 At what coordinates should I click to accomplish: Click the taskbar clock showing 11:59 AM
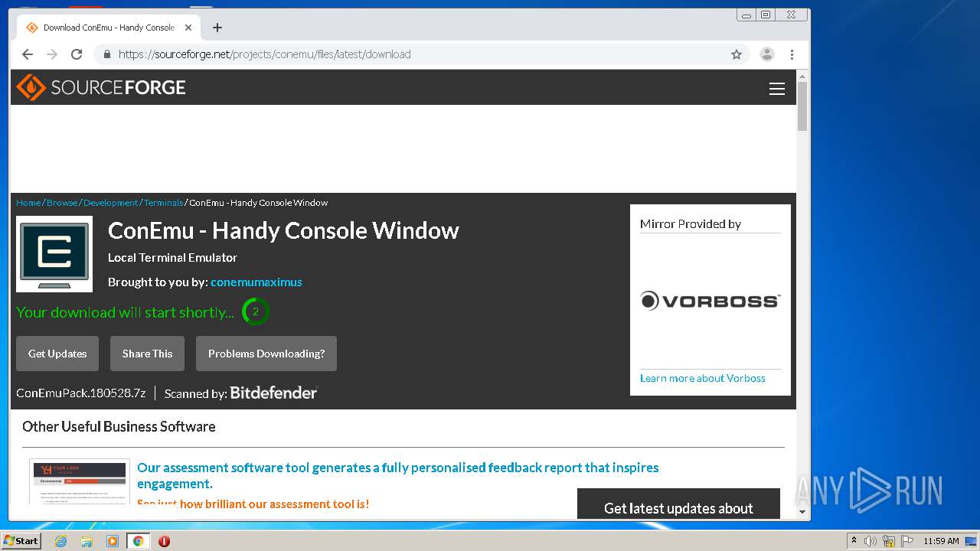click(x=941, y=541)
